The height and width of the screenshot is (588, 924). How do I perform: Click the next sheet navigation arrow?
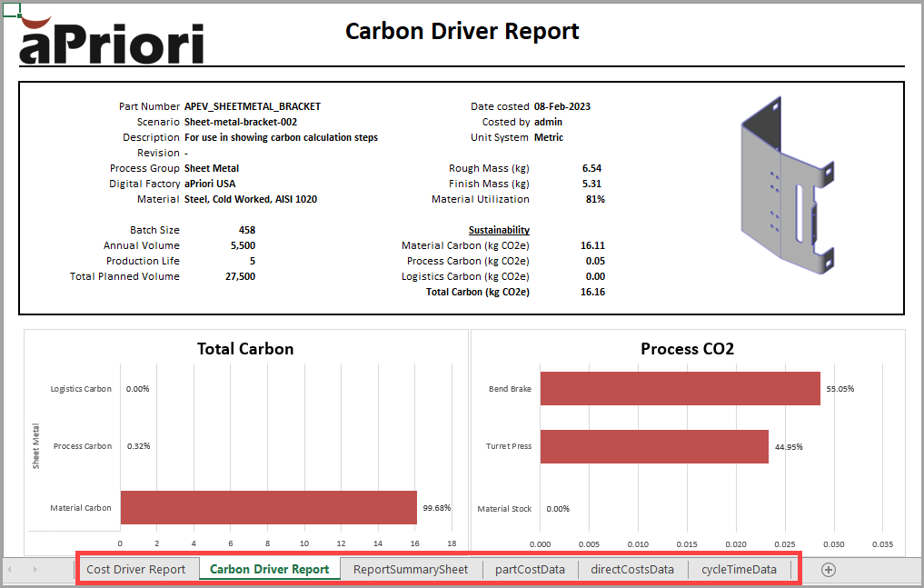click(35, 569)
